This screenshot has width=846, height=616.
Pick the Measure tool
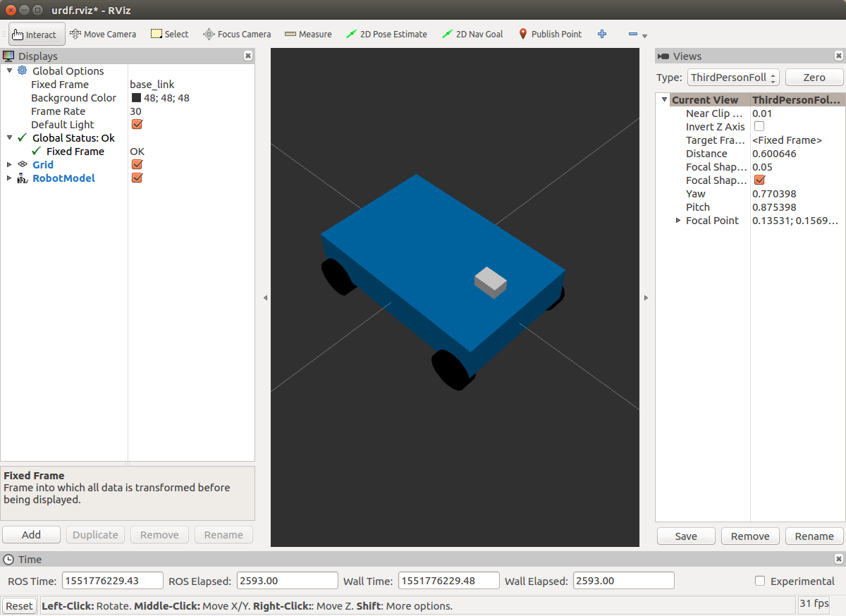click(x=308, y=34)
